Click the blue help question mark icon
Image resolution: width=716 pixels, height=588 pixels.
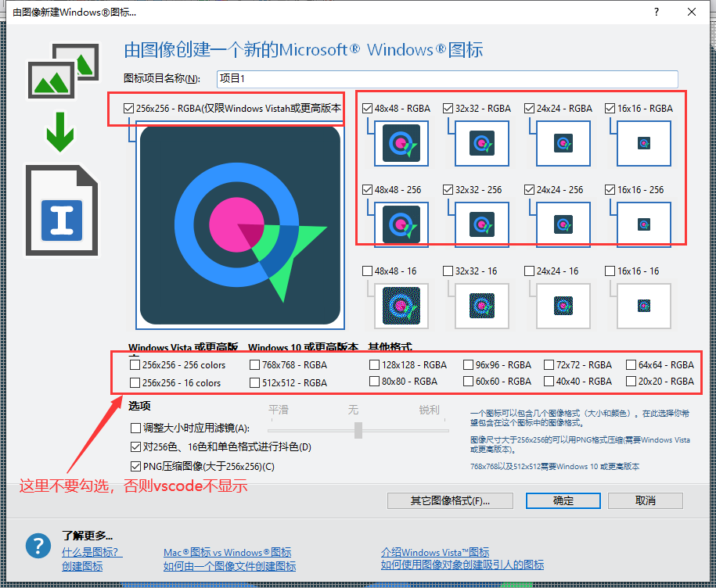coord(38,546)
